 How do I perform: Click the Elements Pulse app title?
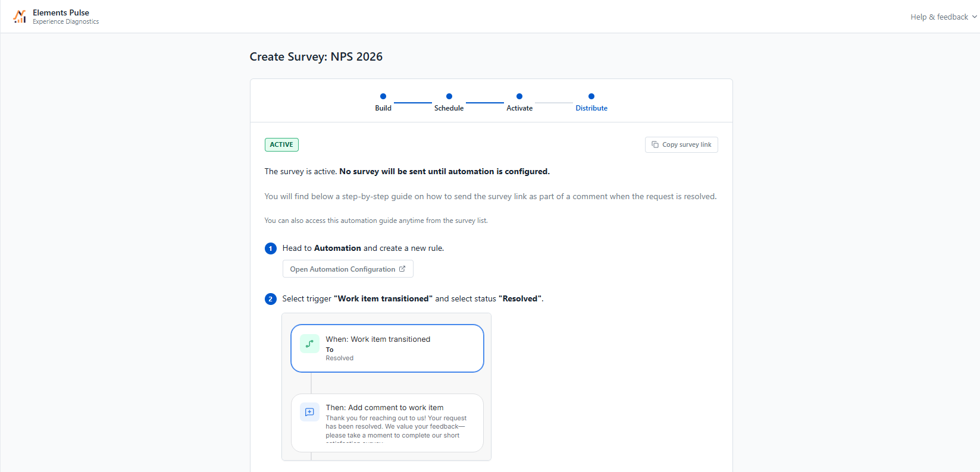click(x=61, y=12)
